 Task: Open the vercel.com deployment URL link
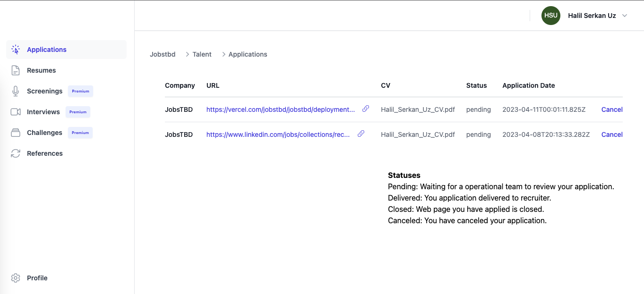pos(281,109)
